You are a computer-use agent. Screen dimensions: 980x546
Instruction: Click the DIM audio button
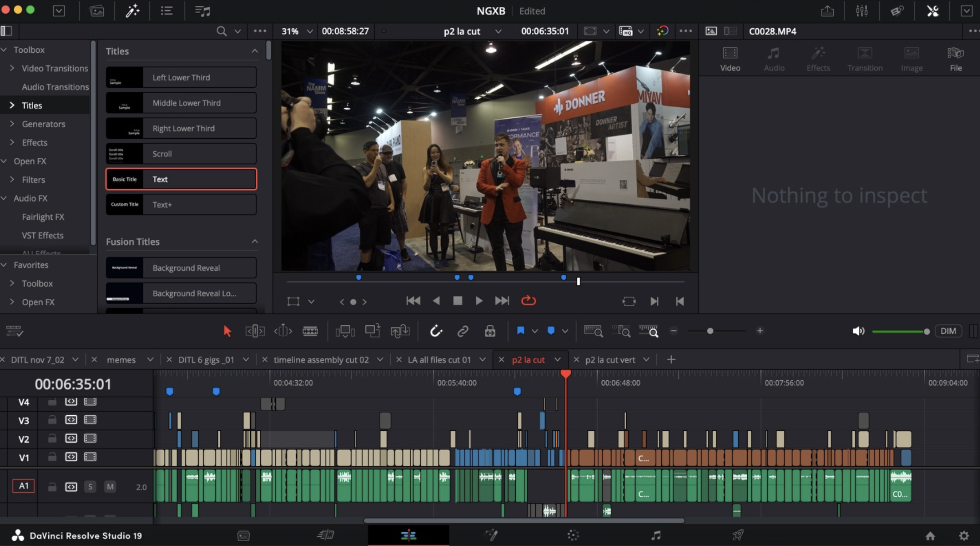[x=948, y=331]
